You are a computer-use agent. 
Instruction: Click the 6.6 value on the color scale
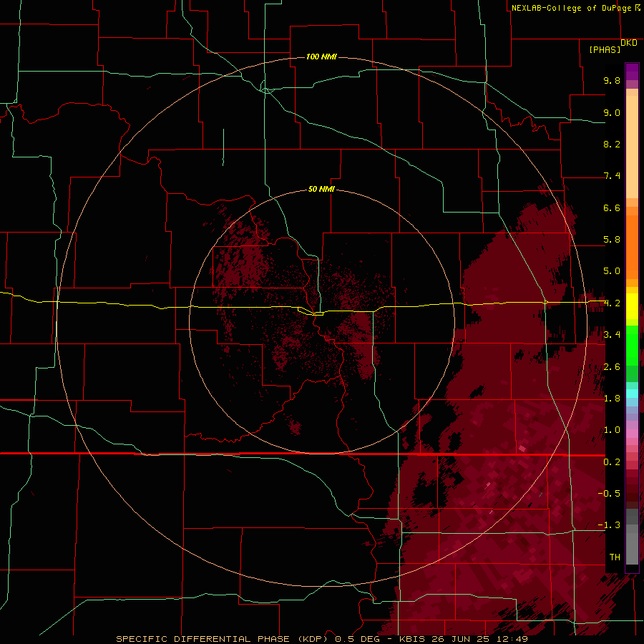coord(612,208)
